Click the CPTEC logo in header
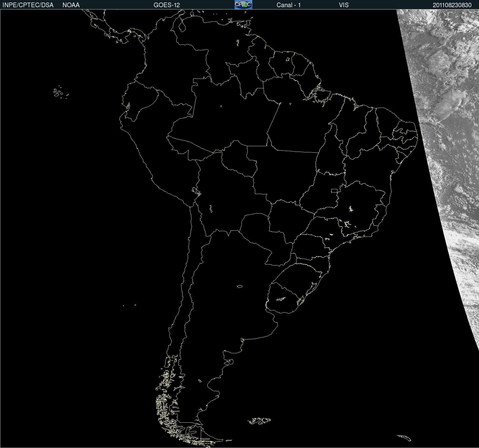The height and width of the screenshot is (448, 479). 243,5
